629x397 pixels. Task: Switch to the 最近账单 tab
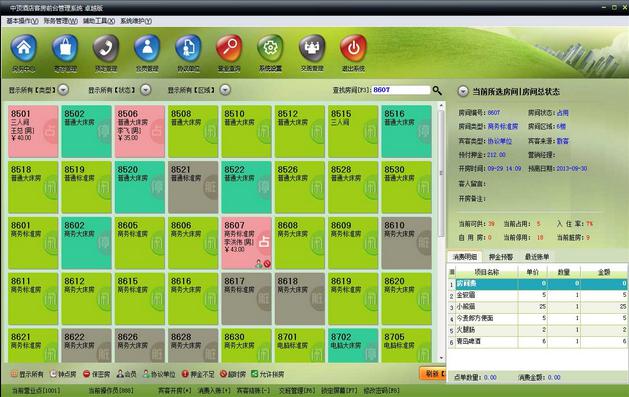(537, 257)
